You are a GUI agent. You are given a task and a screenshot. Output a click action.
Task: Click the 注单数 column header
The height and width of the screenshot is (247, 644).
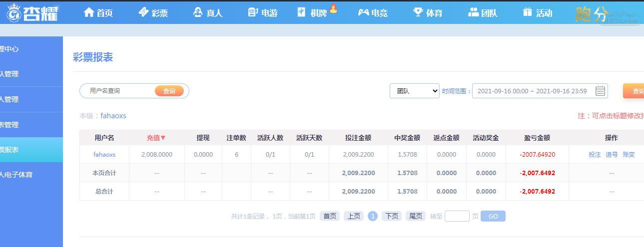(236, 138)
